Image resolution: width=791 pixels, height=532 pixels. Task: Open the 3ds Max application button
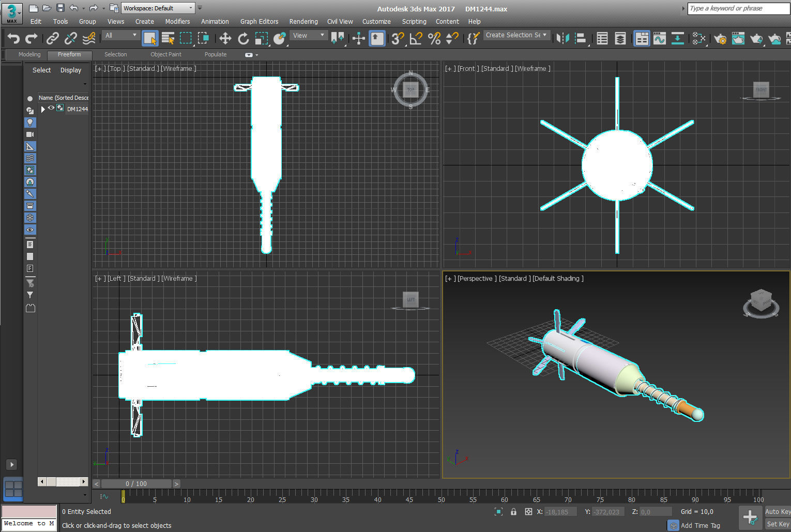pos(12,13)
